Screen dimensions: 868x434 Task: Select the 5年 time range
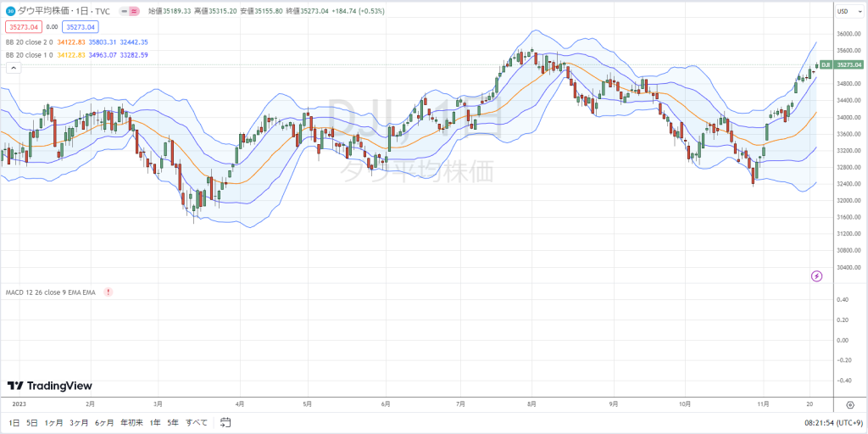pos(173,423)
